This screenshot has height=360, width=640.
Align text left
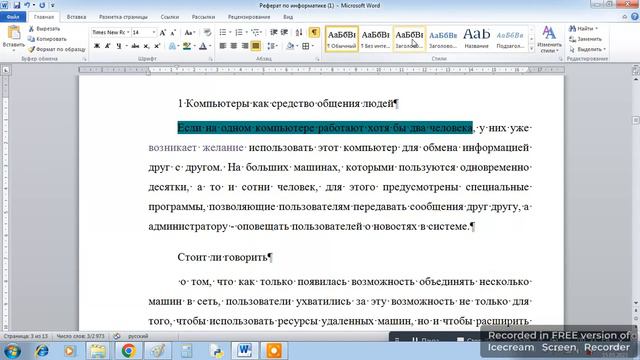click(223, 46)
